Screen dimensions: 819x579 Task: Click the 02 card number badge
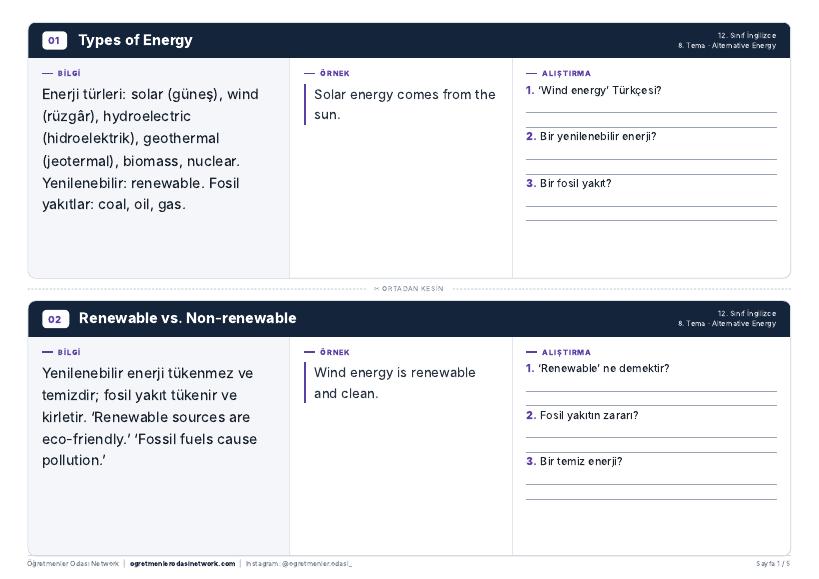click(55, 318)
